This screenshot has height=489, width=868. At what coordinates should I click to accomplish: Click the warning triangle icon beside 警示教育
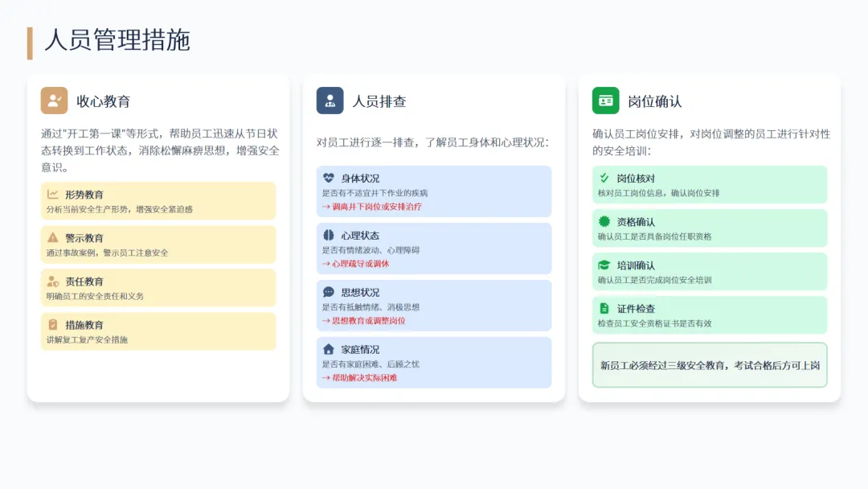click(53, 237)
